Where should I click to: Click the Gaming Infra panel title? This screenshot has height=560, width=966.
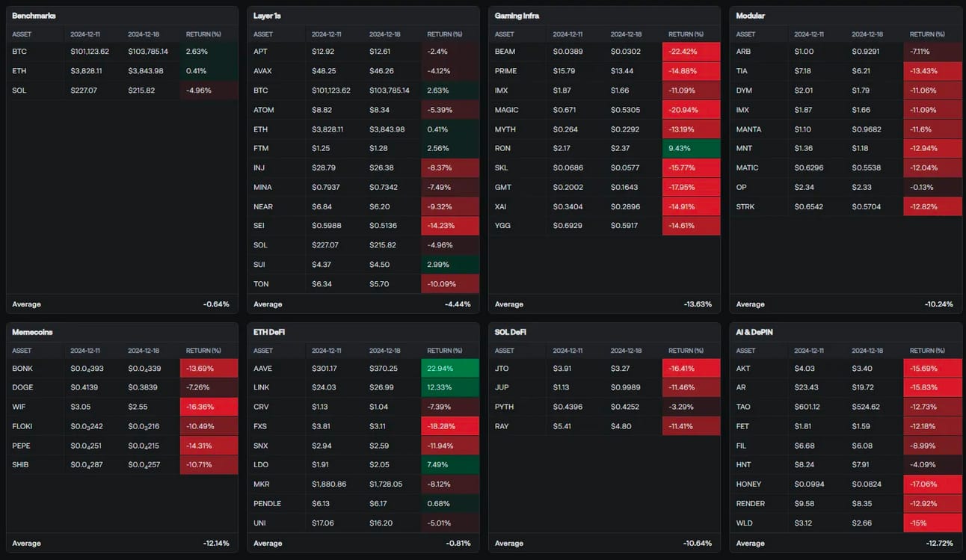tap(517, 16)
